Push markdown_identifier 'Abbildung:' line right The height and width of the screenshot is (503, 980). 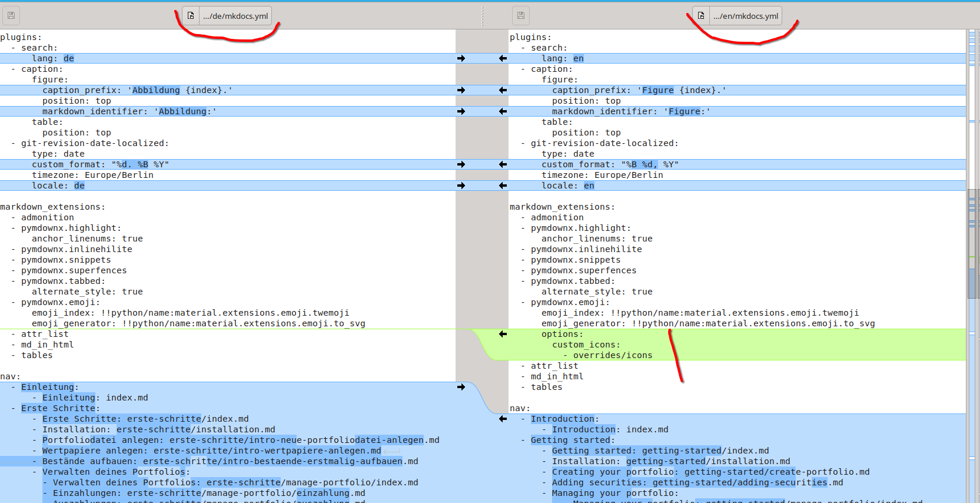[461, 111]
